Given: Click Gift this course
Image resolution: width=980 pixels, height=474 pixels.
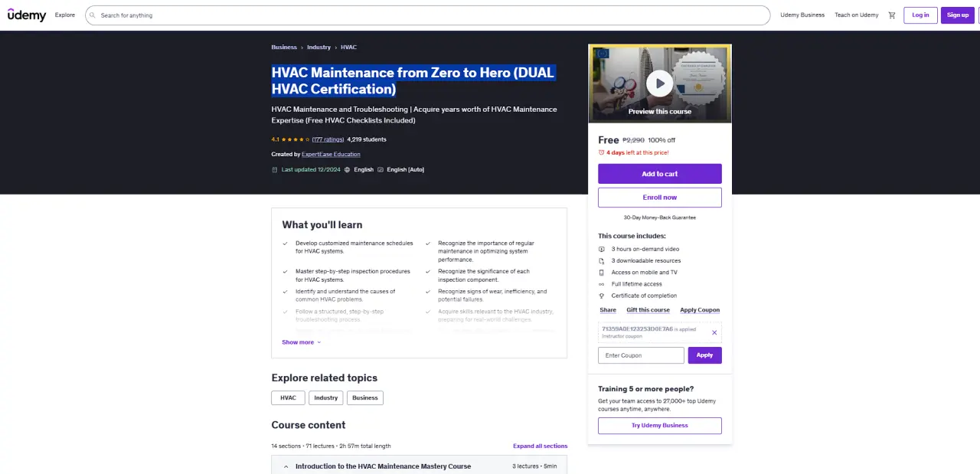Looking at the screenshot, I should click(648, 310).
